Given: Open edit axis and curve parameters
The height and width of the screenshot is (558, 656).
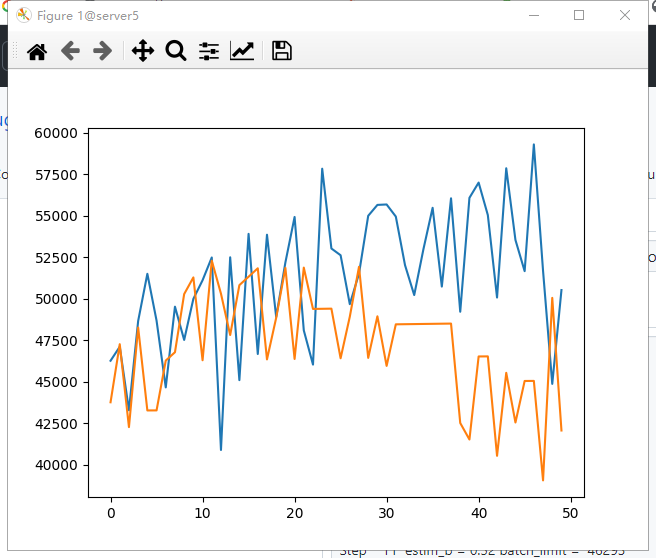Looking at the screenshot, I should [242, 51].
